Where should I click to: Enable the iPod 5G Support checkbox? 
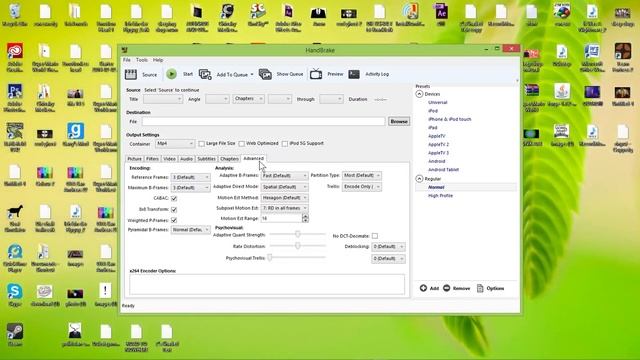tap(285, 144)
